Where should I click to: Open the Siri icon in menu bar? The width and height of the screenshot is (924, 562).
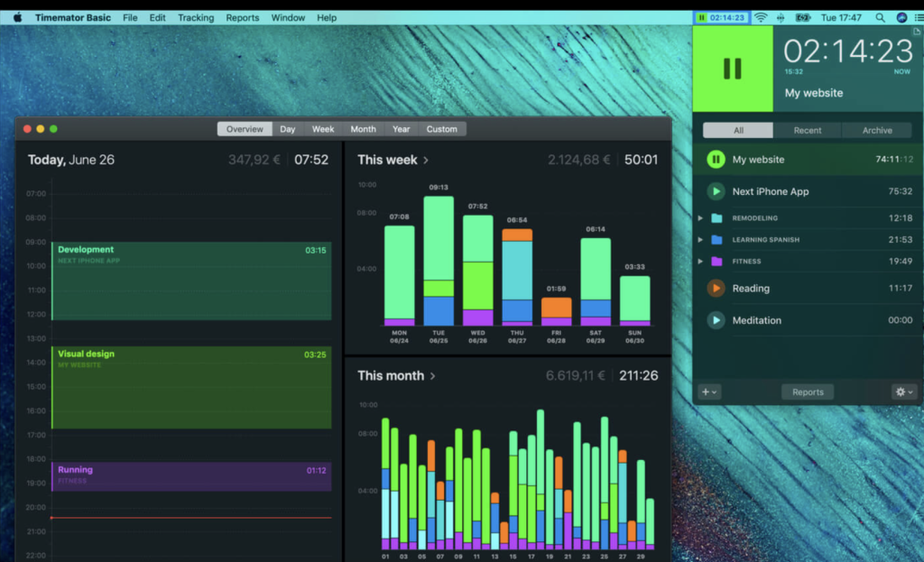click(901, 18)
